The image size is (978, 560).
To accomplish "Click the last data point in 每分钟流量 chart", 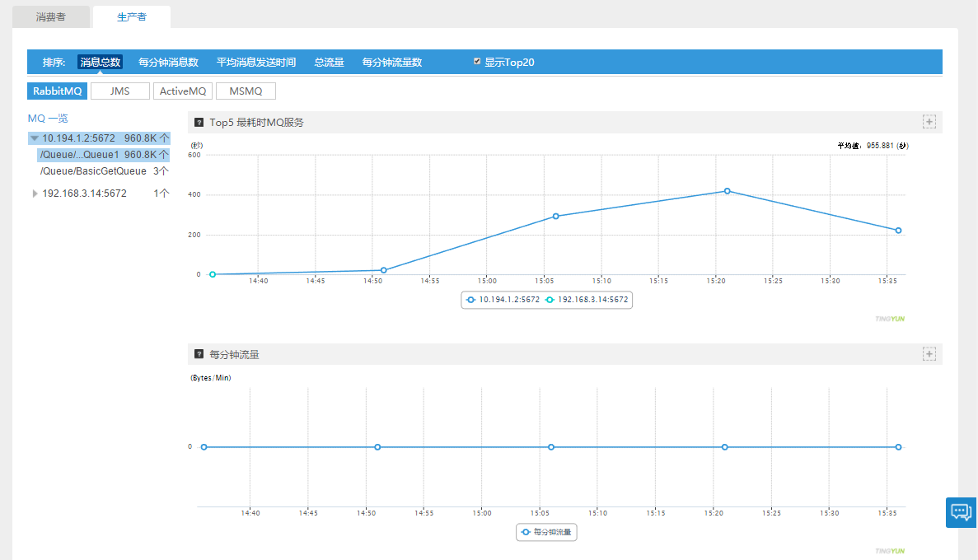I will click(898, 447).
